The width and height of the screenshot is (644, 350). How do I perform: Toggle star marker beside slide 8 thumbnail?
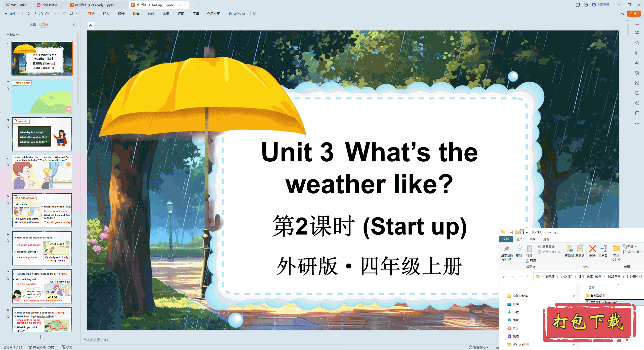[x=8, y=317]
